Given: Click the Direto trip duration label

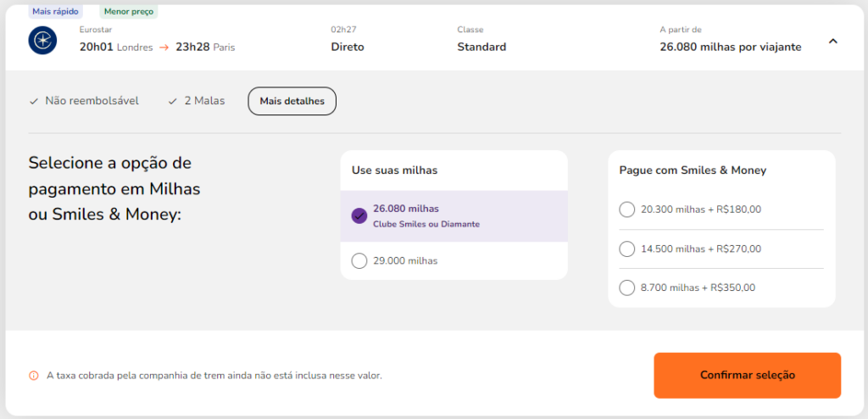Looking at the screenshot, I should (348, 47).
